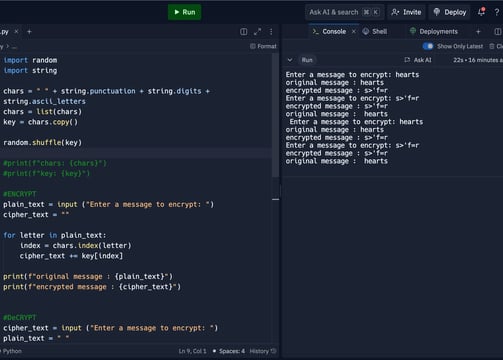Open the help question mark icon

[497, 12]
